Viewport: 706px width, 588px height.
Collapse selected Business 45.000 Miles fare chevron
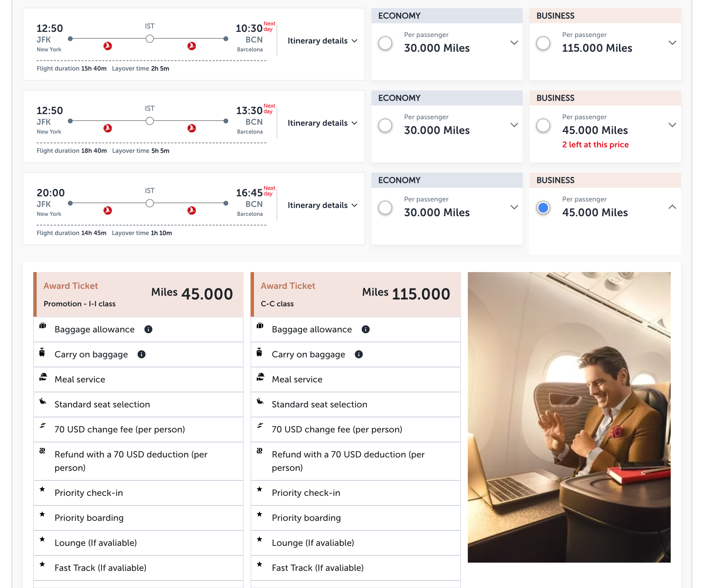coord(672,207)
